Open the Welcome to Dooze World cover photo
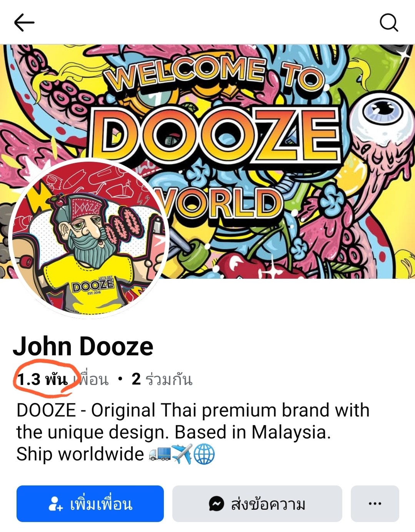The image size is (415, 532). click(x=208, y=161)
